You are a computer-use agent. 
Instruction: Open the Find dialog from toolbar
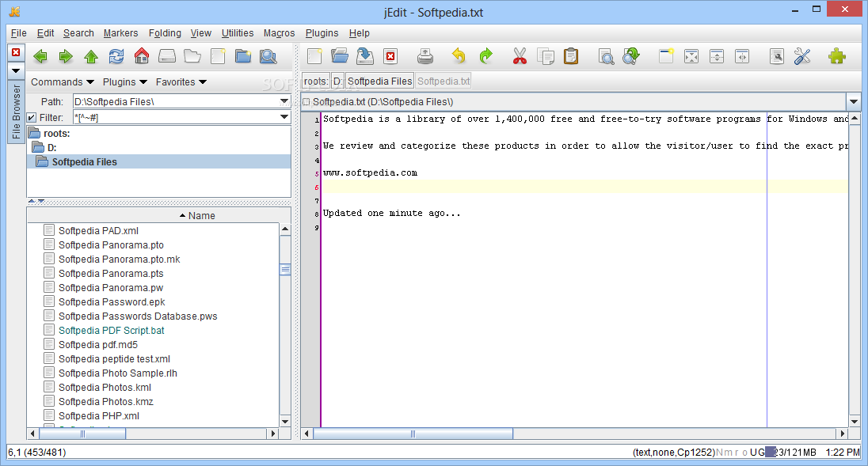(606, 56)
